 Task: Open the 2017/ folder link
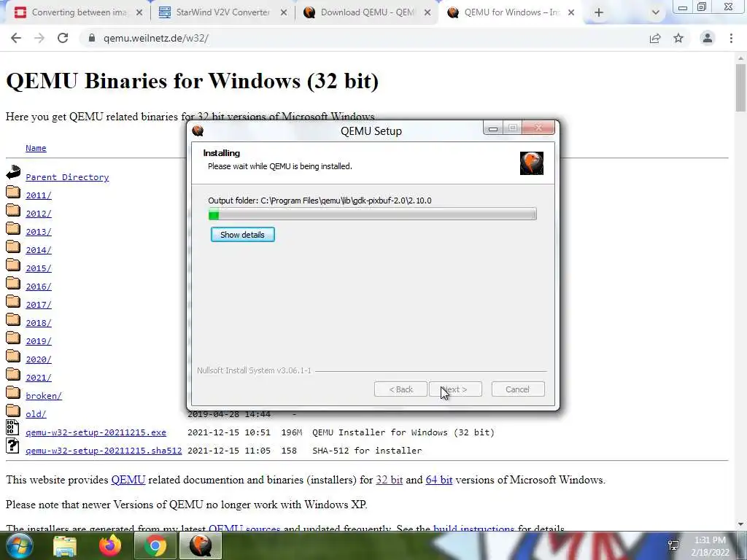(39, 305)
